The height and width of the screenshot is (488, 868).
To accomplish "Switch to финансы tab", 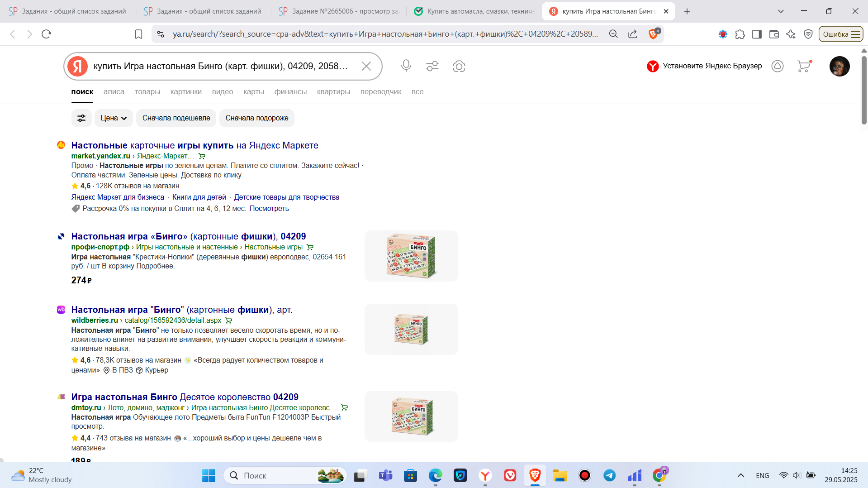I will tap(290, 92).
